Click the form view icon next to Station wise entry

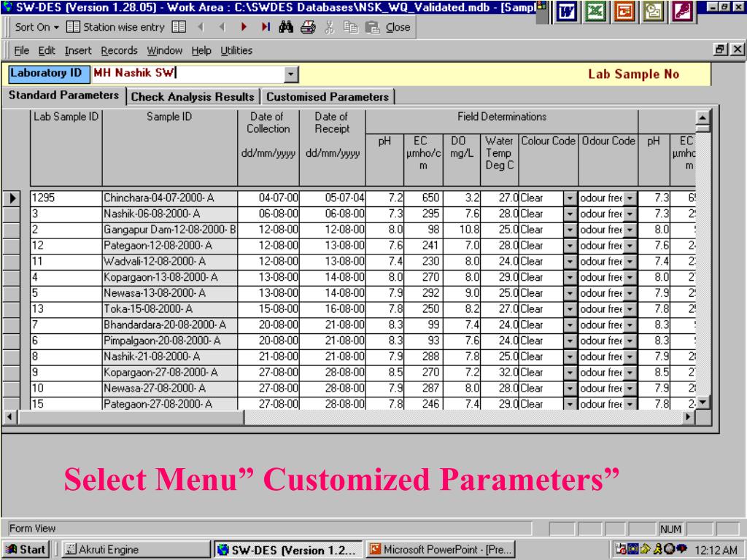[x=179, y=27]
